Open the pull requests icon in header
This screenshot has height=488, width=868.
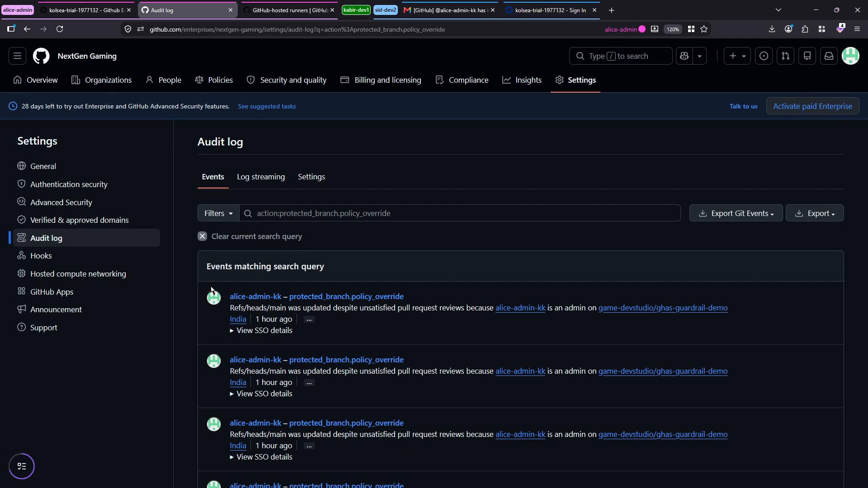[785, 56]
